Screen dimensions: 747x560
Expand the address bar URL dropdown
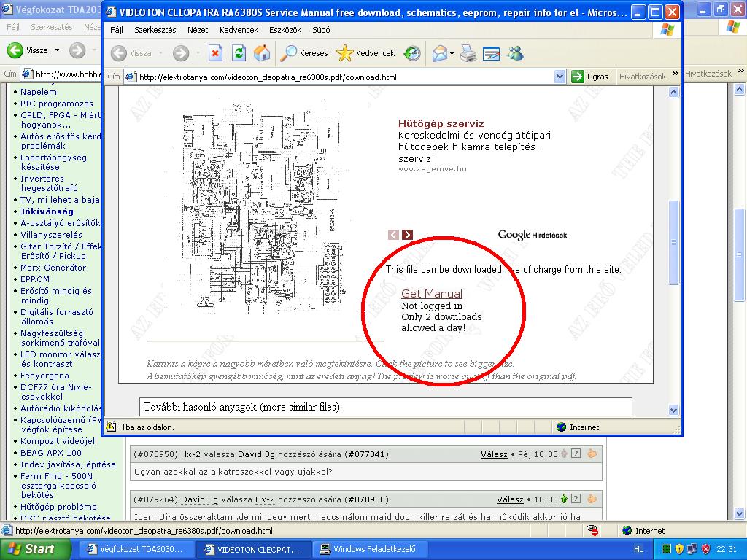[560, 77]
